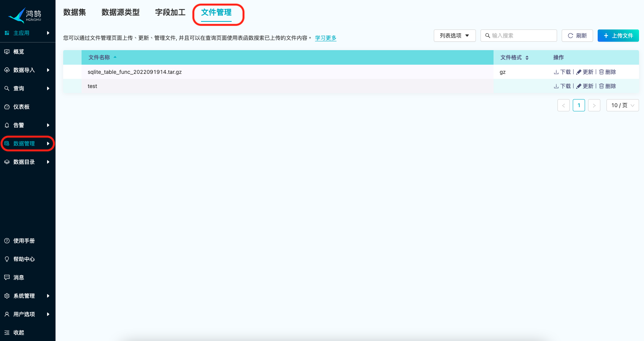Open 仪表板 dashboard page
This screenshot has height=341, width=644.
point(21,107)
